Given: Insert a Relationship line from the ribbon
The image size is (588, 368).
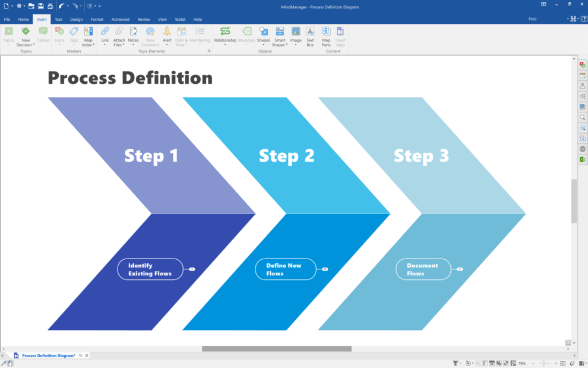Looking at the screenshot, I should click(225, 34).
